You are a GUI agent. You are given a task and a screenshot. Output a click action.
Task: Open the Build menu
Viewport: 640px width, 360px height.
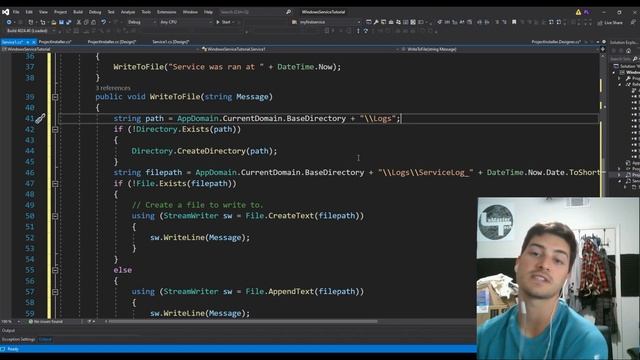click(78, 12)
